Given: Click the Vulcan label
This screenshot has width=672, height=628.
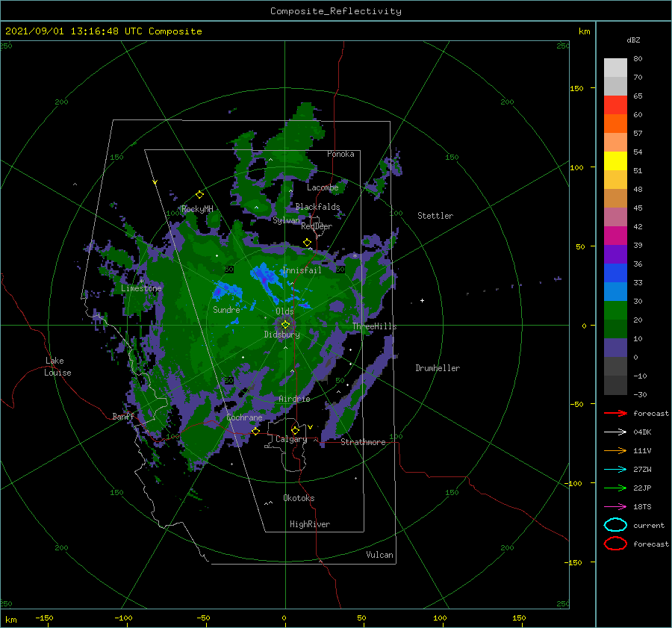Looking at the screenshot, I should pyautogui.click(x=379, y=555).
